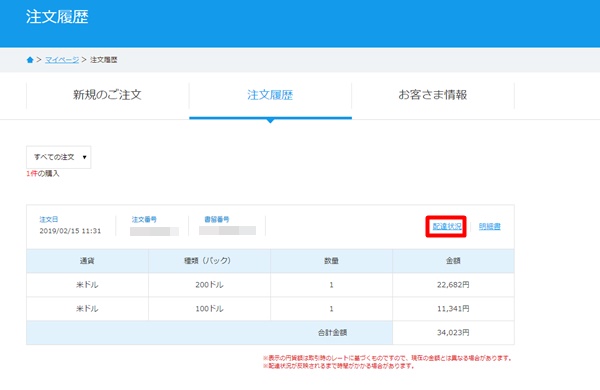The image size is (600, 390).
Task: Click the 注文履歴 page header title
Action: 57,17
